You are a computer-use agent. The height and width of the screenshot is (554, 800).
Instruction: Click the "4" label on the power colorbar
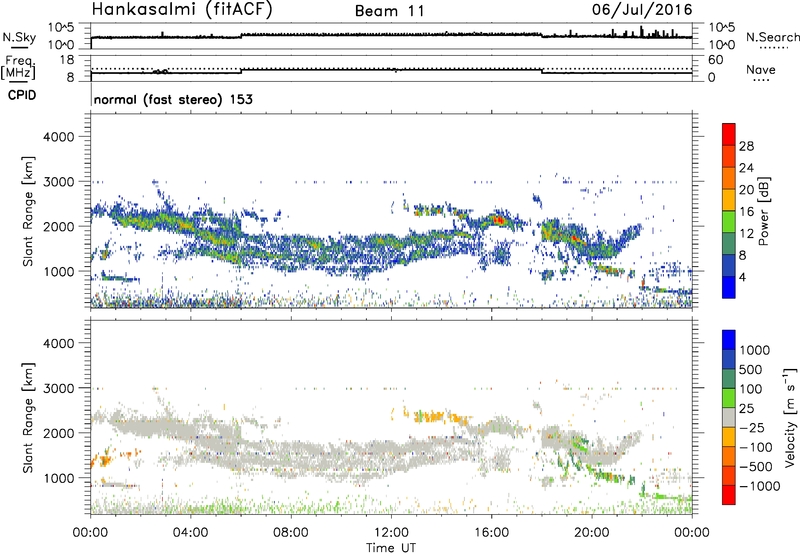743,277
